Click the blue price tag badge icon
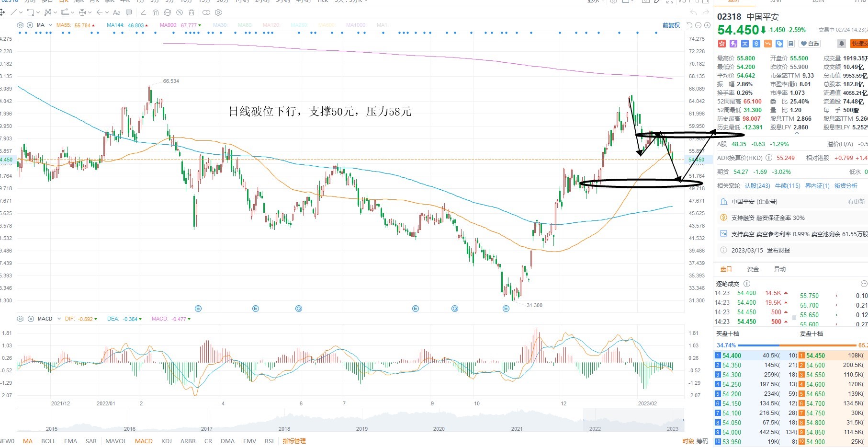 click(x=779, y=44)
